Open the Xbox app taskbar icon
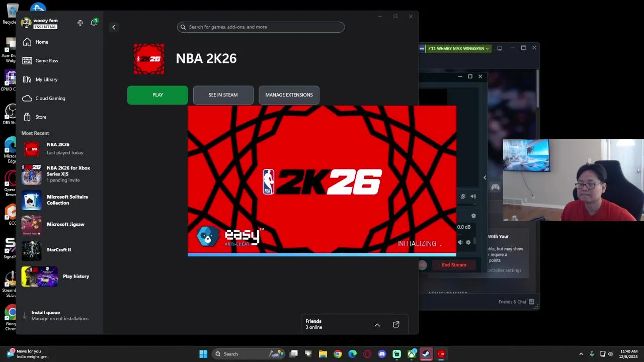Image resolution: width=644 pixels, height=362 pixels. 412,354
